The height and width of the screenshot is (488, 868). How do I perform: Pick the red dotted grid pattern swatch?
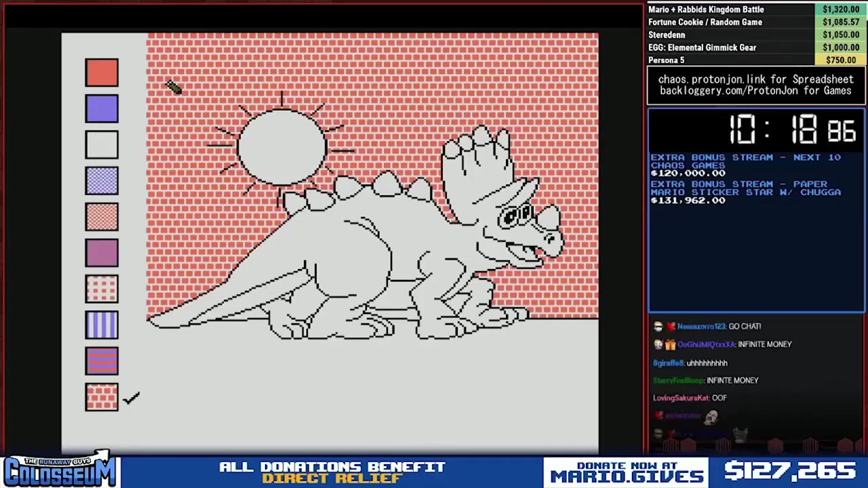pos(102,289)
